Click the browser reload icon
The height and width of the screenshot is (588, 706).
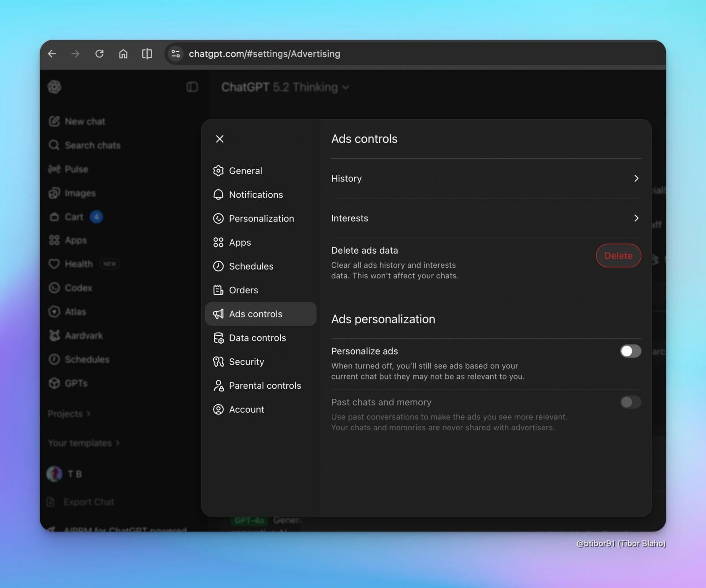(x=99, y=54)
